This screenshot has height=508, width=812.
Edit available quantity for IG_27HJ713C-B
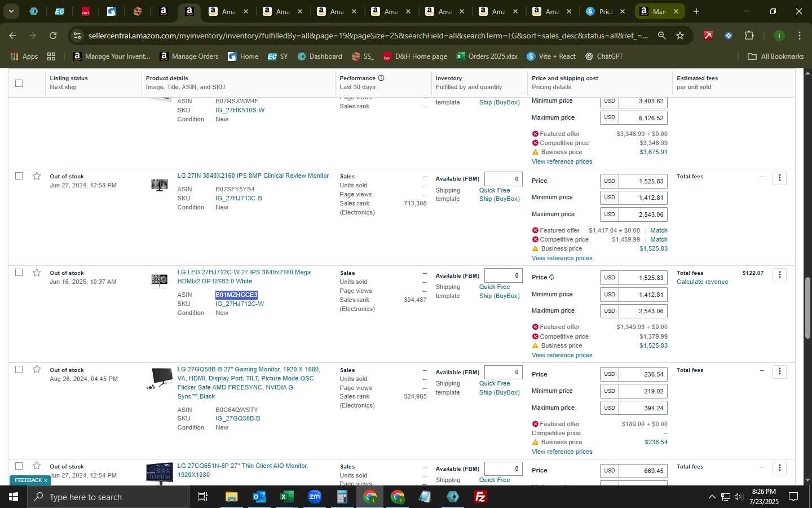(x=503, y=179)
